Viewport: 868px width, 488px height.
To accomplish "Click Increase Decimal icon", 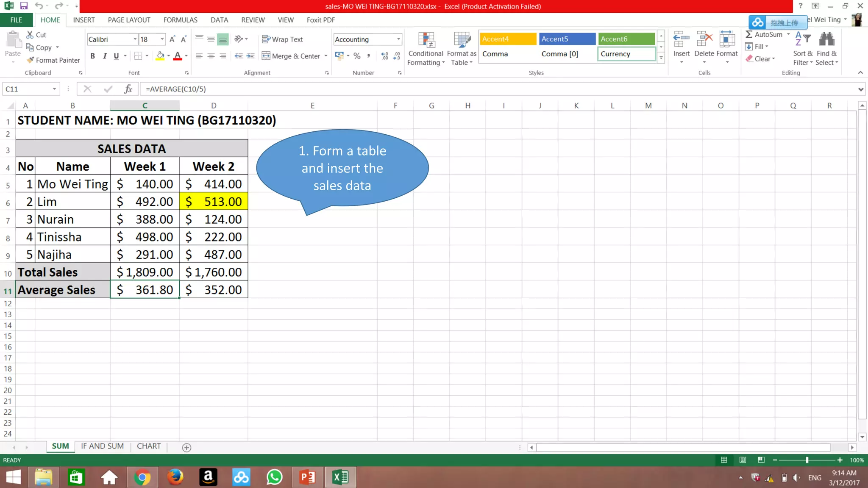I will (x=385, y=56).
